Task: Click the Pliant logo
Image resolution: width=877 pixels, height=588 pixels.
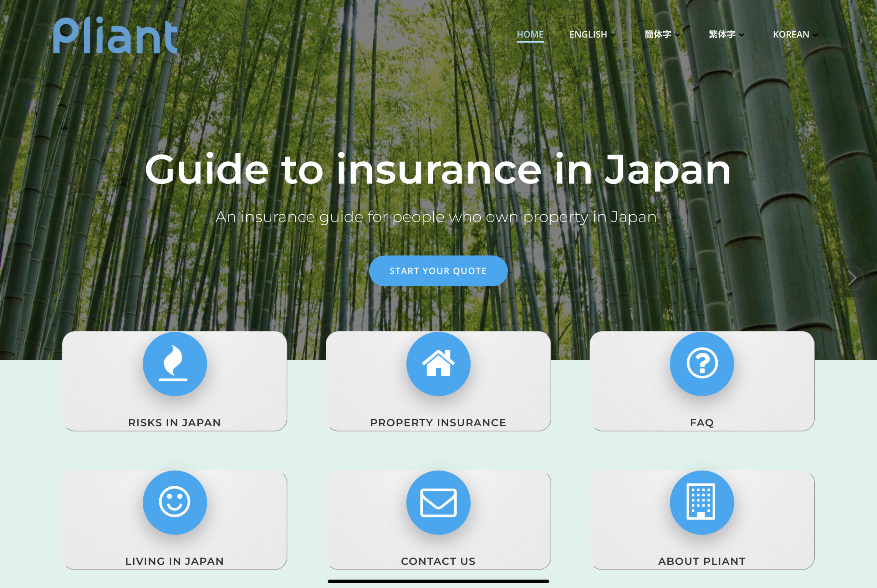Action: [x=115, y=35]
